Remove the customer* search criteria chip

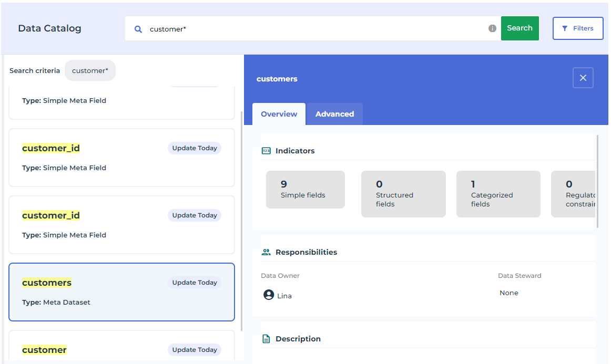coord(90,70)
